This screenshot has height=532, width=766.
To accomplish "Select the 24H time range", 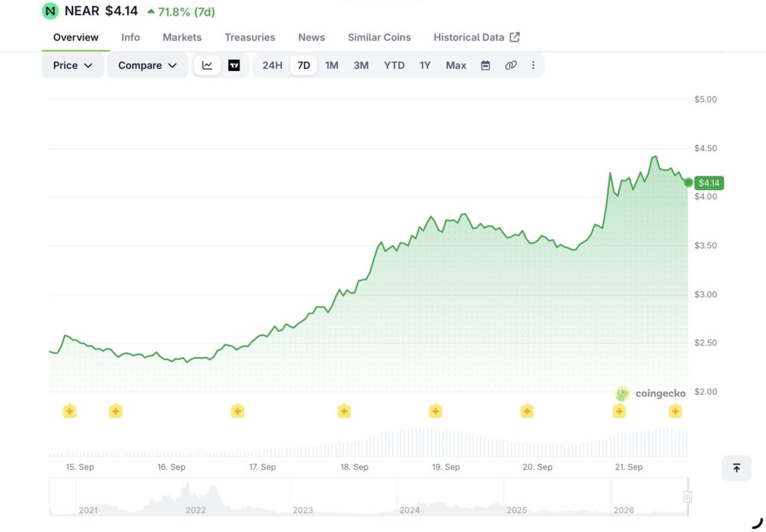I will click(272, 65).
